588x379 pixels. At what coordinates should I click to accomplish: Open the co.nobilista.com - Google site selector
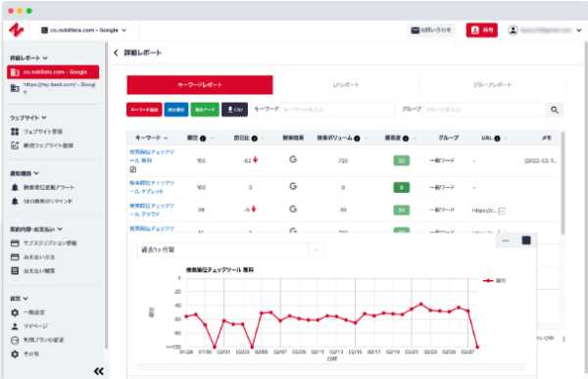pyautogui.click(x=83, y=30)
